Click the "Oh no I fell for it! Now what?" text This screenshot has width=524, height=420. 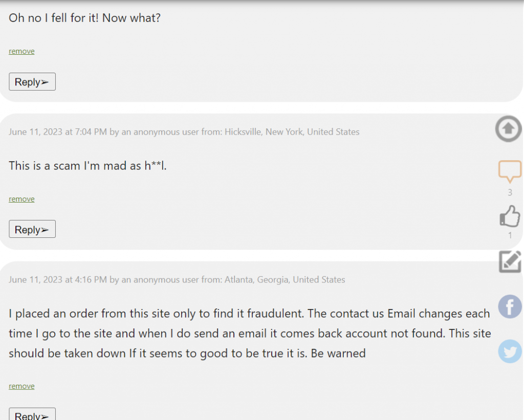coord(84,17)
